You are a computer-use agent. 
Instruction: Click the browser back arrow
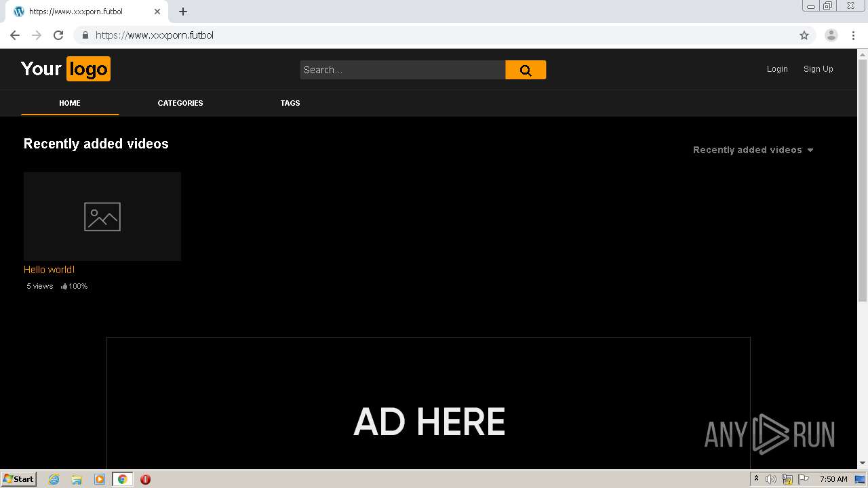click(15, 35)
